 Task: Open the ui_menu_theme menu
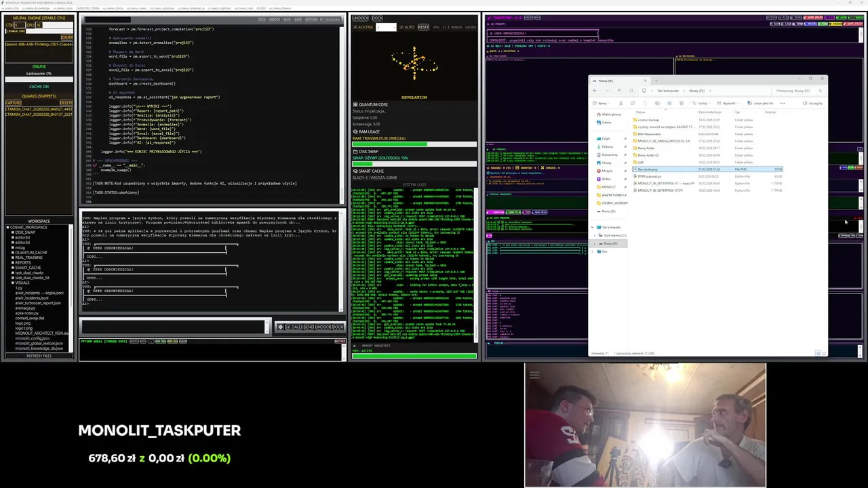point(279,8)
